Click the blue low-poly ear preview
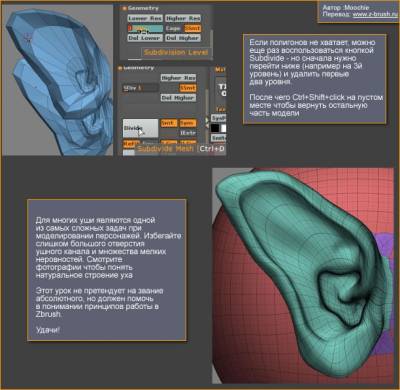 click(58, 80)
